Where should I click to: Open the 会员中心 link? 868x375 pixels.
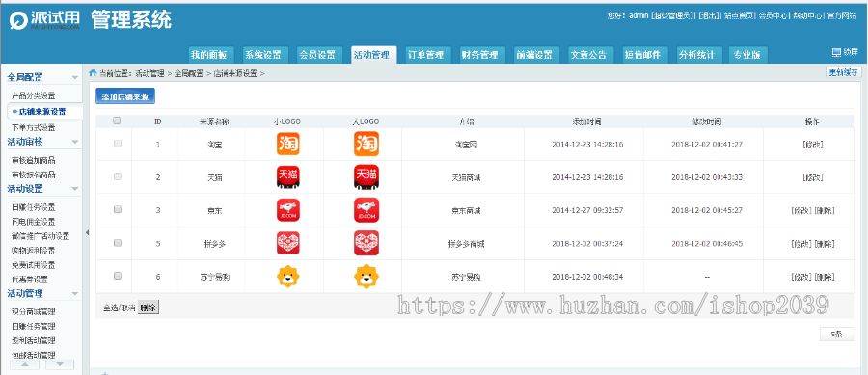[x=773, y=15]
